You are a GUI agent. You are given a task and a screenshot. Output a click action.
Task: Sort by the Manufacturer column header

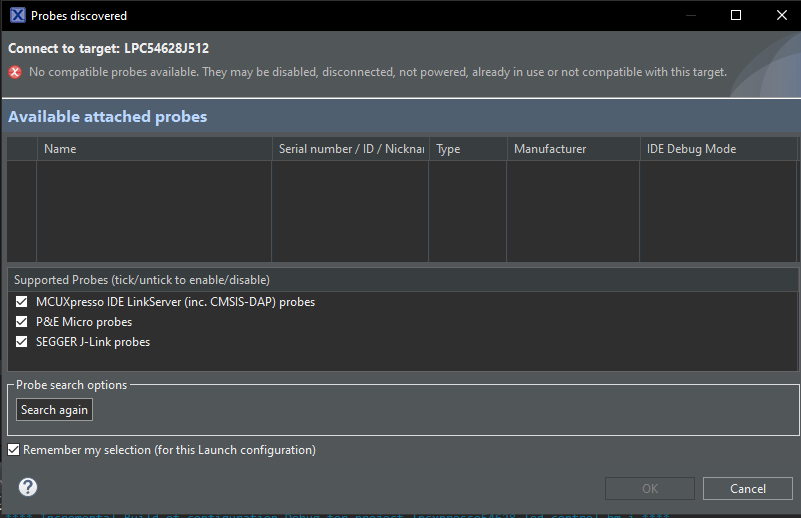click(x=573, y=149)
